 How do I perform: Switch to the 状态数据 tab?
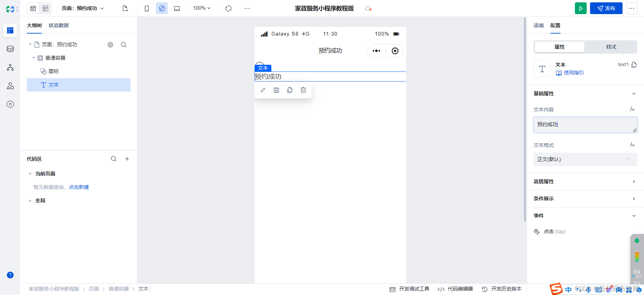pyautogui.click(x=59, y=26)
